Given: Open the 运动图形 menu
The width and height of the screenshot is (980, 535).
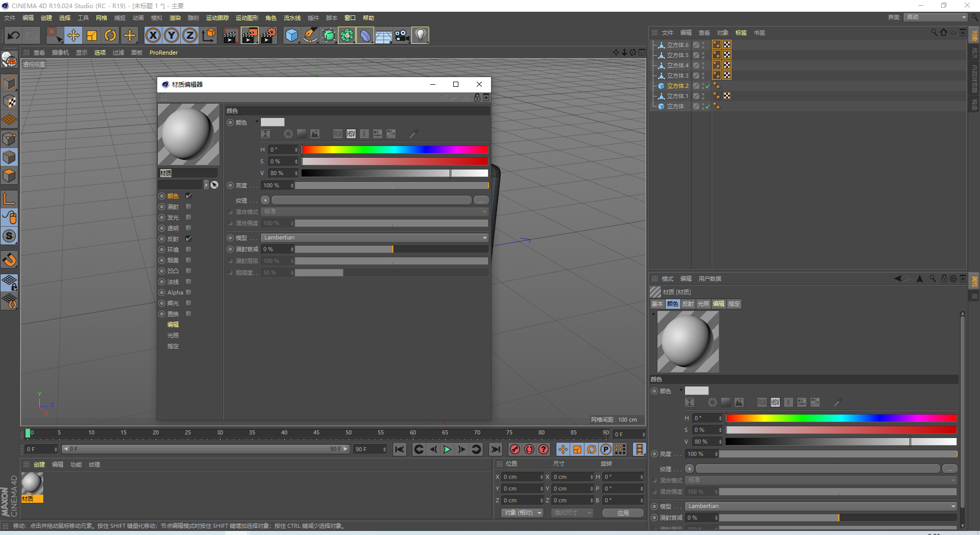Looking at the screenshot, I should point(247,18).
